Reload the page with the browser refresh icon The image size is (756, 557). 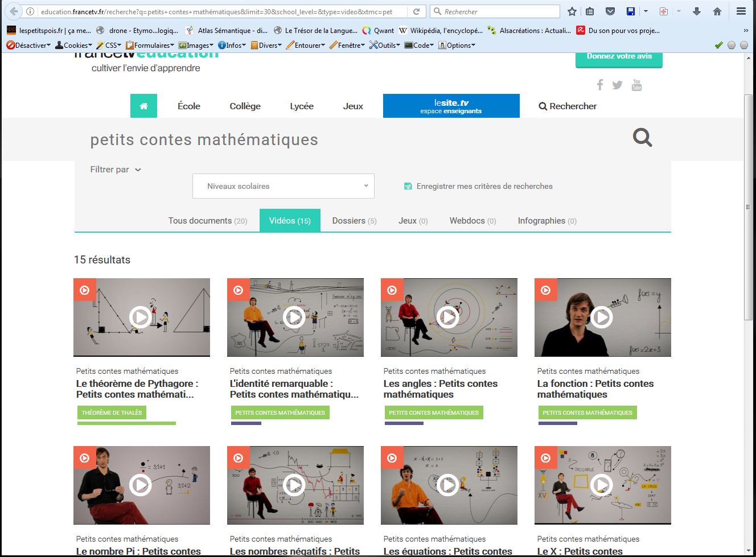pyautogui.click(x=417, y=11)
